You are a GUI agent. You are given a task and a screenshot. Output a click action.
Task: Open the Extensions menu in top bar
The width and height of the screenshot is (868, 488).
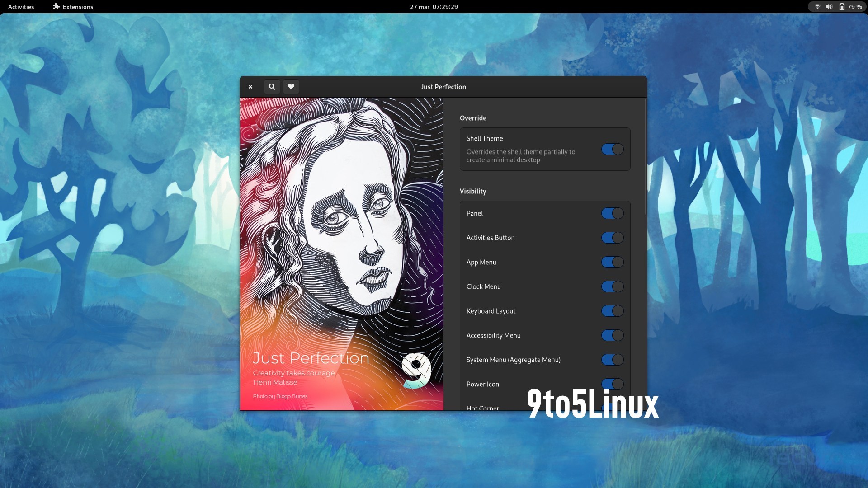[72, 7]
